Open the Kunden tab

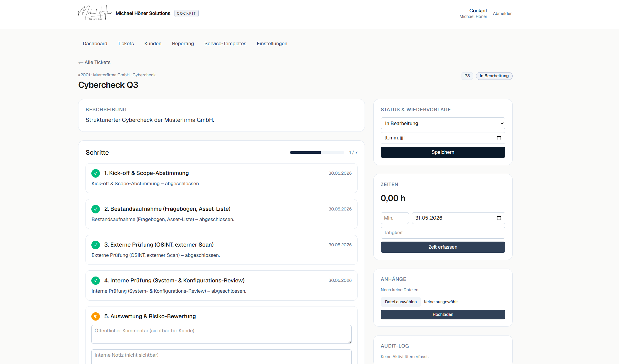coord(153,43)
